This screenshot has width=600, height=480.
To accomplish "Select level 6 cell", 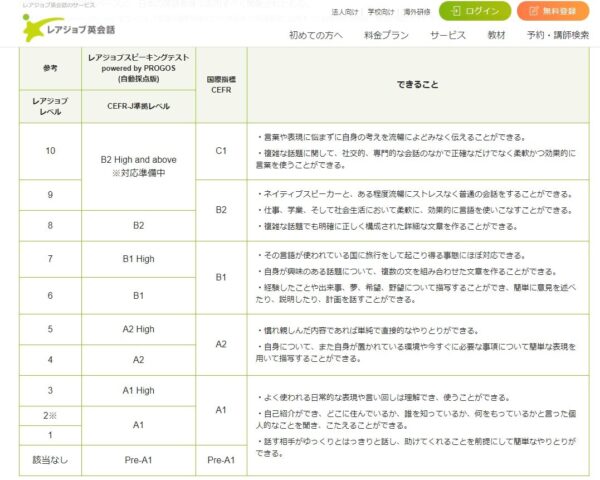I will coord(50,296).
